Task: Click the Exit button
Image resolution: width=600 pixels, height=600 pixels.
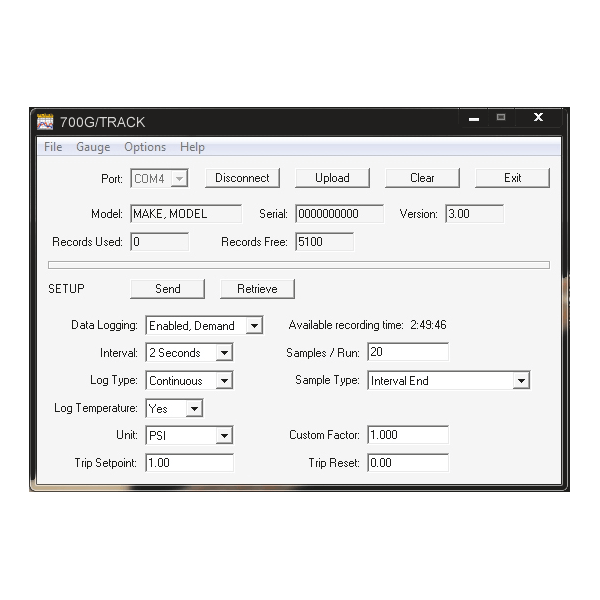Action: tap(512, 178)
